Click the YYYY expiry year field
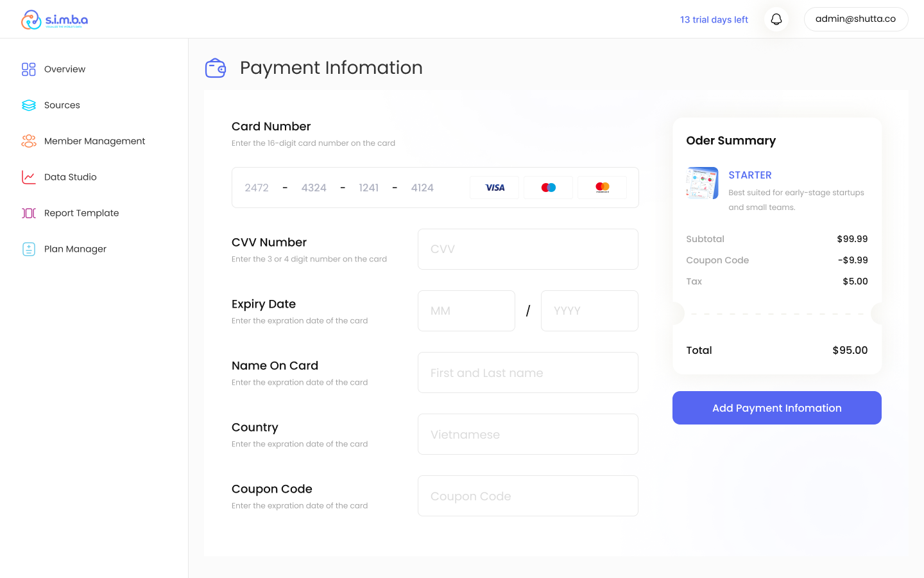Viewport: 924px width, 578px height. (x=590, y=311)
